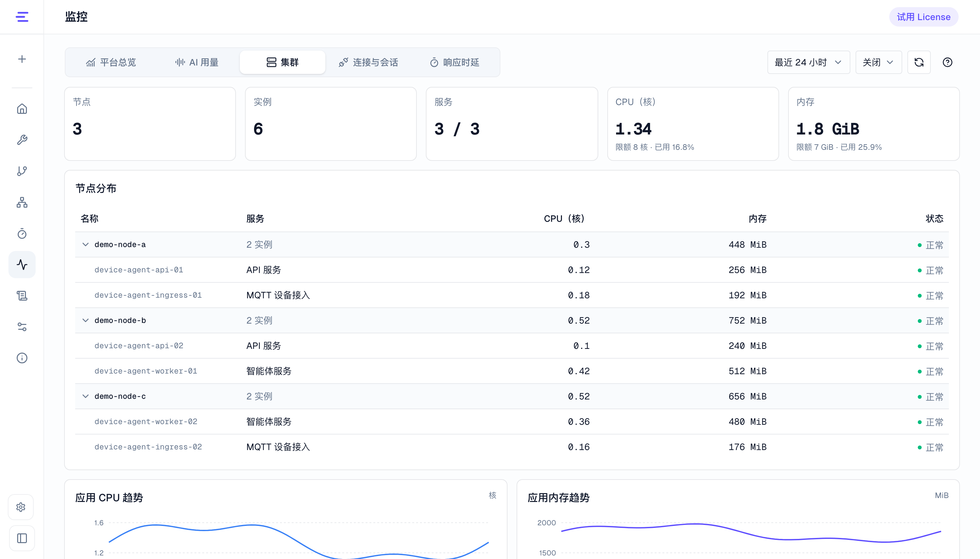Viewport: 980px width, 559px height.
Task: Collapse the demo-node-b row
Action: pos(86,320)
